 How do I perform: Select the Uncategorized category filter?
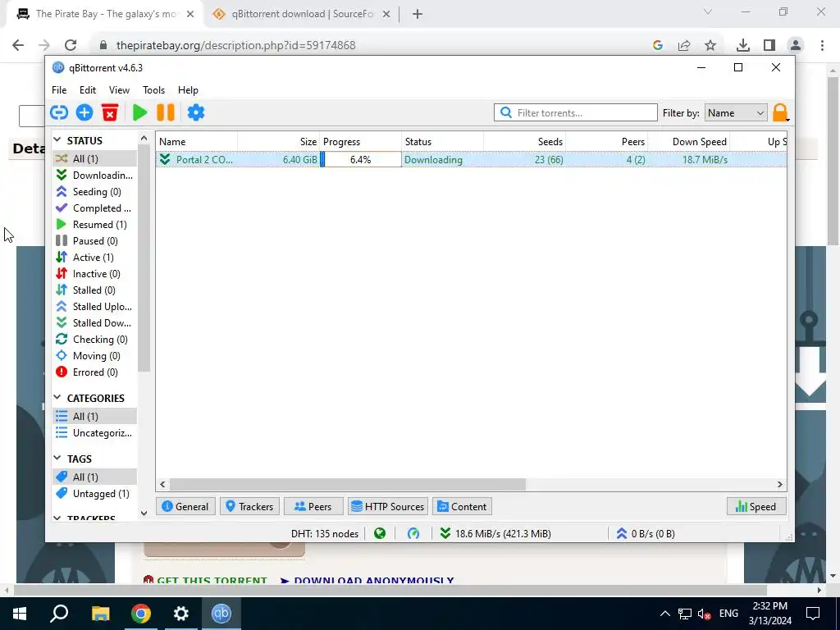click(94, 433)
